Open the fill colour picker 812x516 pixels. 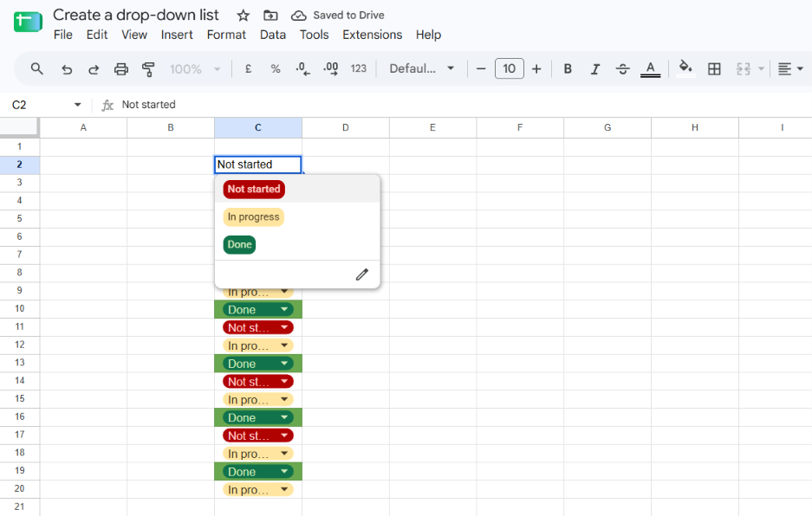pos(685,68)
